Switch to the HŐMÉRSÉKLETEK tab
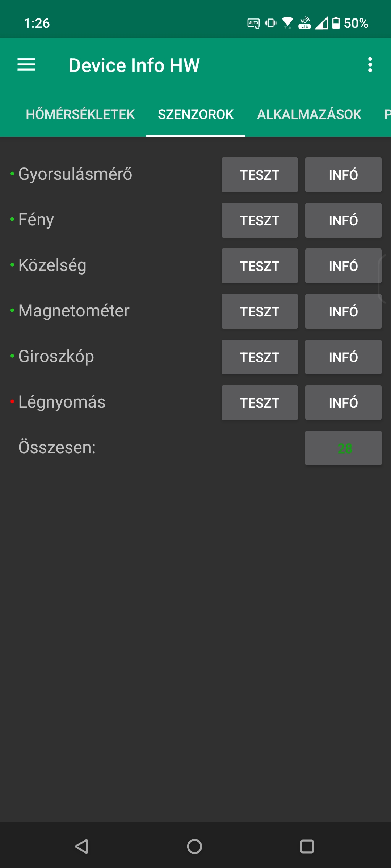The image size is (391, 868). [x=80, y=114]
